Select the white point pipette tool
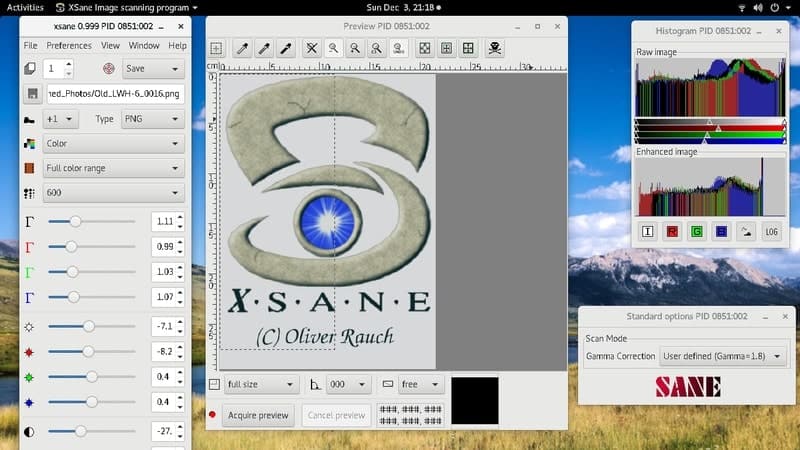 242,48
